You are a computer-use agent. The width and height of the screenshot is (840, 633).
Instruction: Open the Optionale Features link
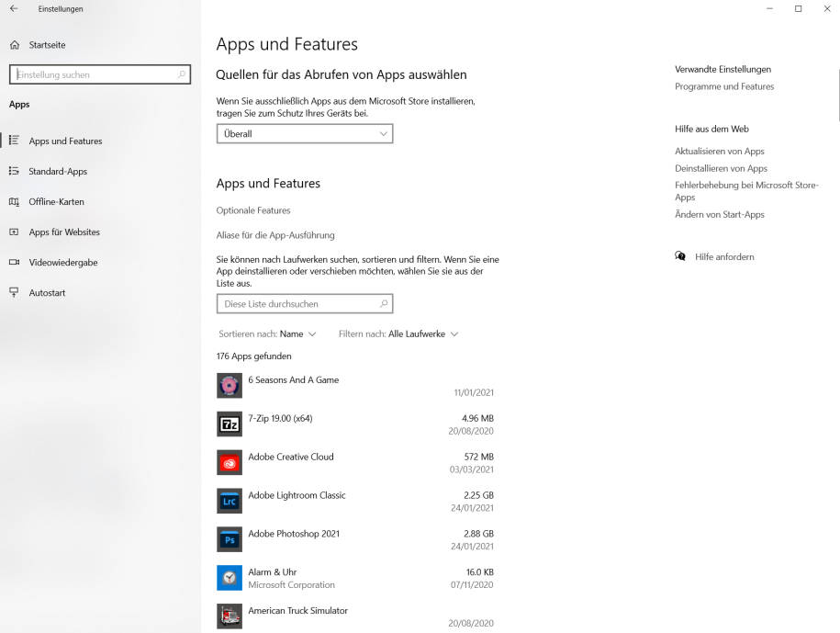click(253, 210)
